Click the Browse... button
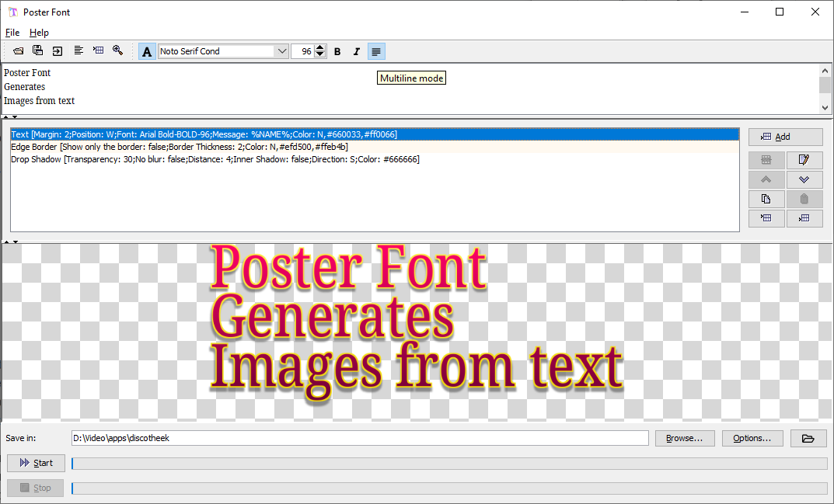 click(684, 438)
